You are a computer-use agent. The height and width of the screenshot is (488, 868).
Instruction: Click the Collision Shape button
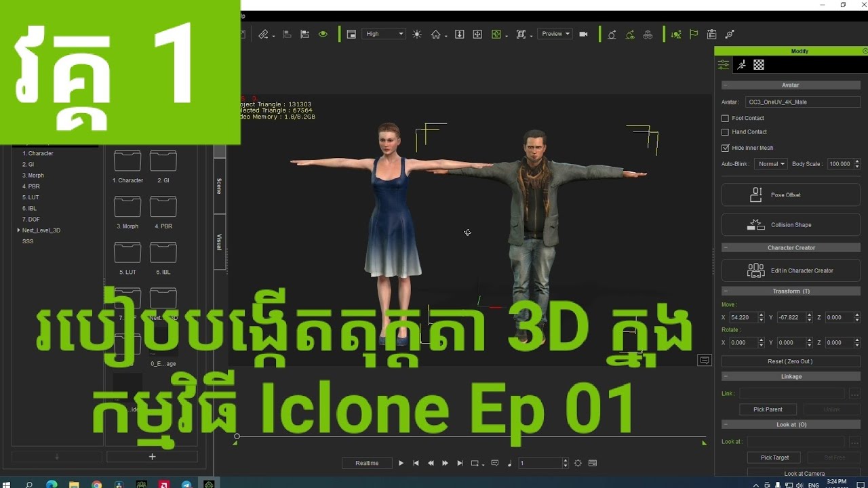[x=791, y=225]
